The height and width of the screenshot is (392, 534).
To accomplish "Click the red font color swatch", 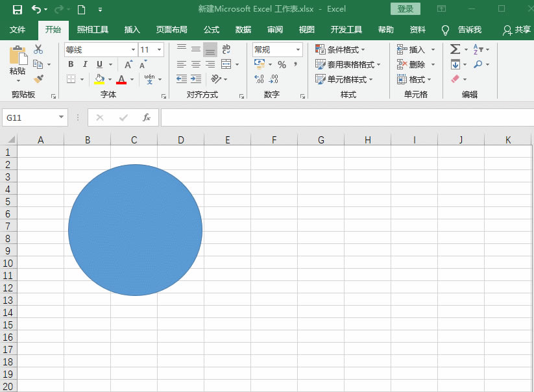I will (x=121, y=82).
